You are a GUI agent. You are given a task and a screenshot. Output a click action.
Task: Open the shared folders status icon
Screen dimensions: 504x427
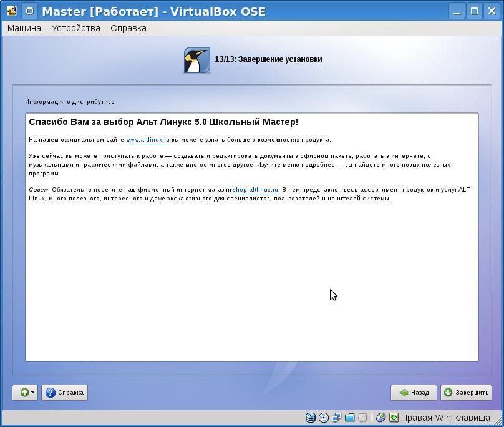click(x=349, y=418)
